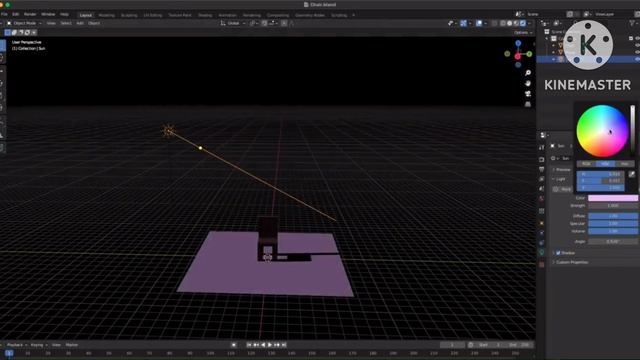
Task: Click the pink light Color swatch
Action: pos(613,198)
